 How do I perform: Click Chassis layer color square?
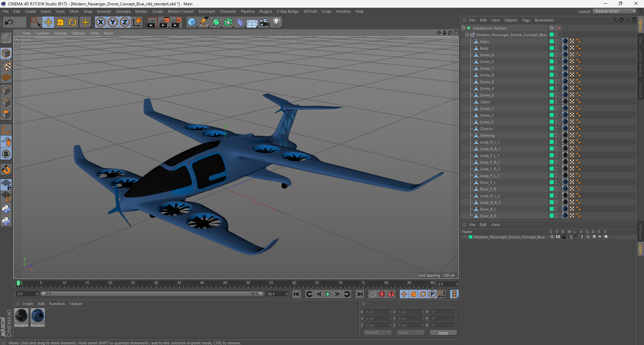(x=551, y=128)
